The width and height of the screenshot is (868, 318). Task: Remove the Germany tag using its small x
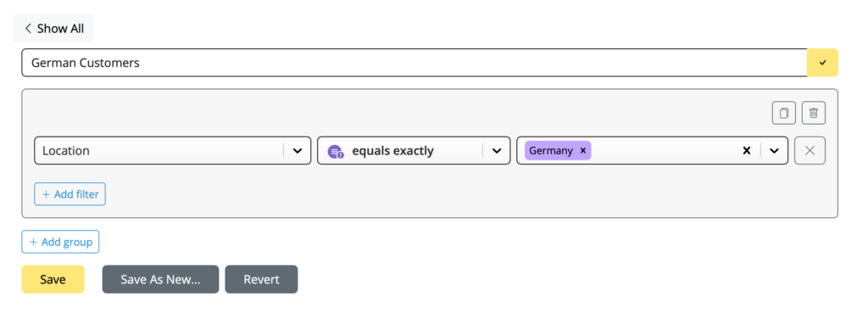pos(583,150)
